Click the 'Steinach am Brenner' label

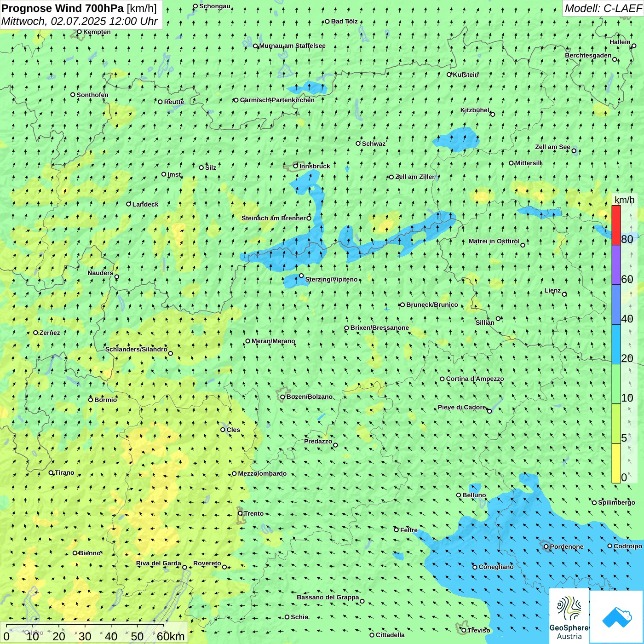pyautogui.click(x=273, y=218)
